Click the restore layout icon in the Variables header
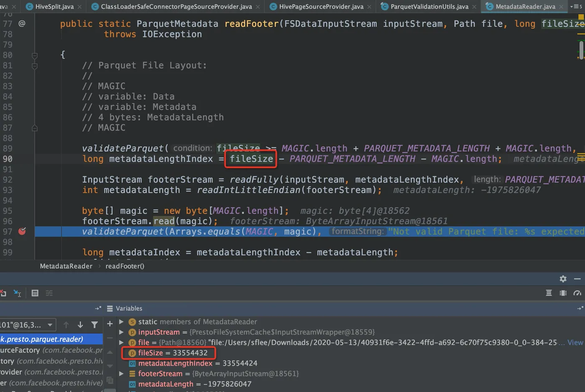The width and height of the screenshot is (585, 392). tap(580, 308)
